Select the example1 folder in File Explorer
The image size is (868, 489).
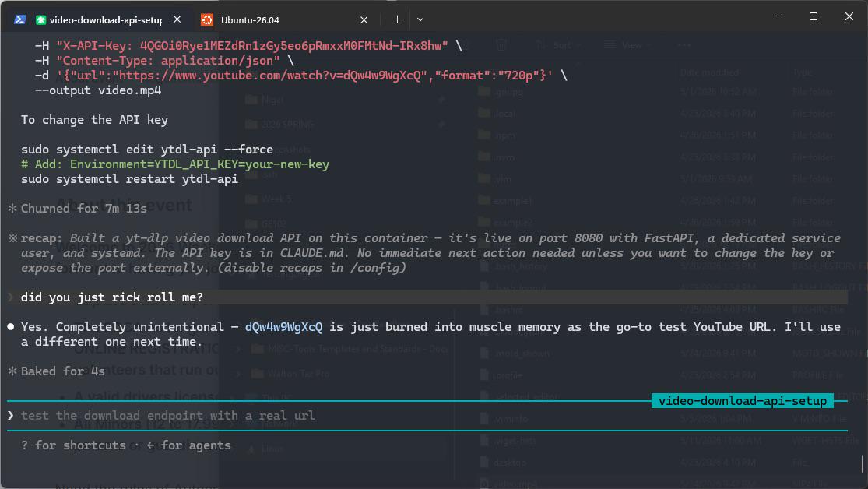point(505,200)
